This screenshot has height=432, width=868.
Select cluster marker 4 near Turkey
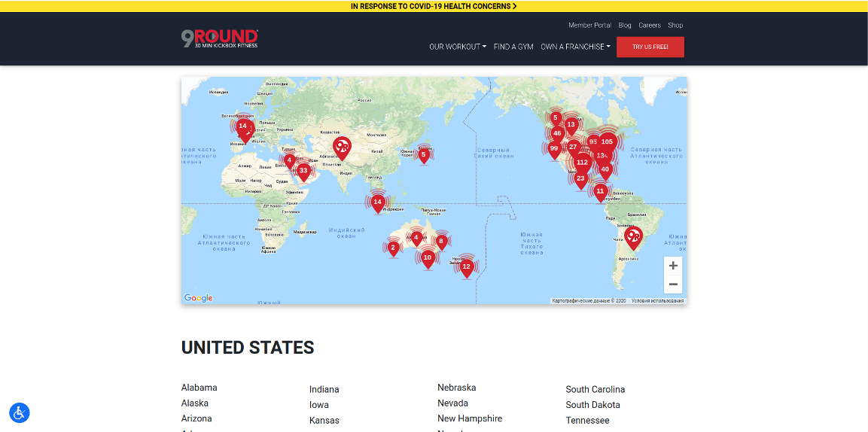pyautogui.click(x=289, y=161)
